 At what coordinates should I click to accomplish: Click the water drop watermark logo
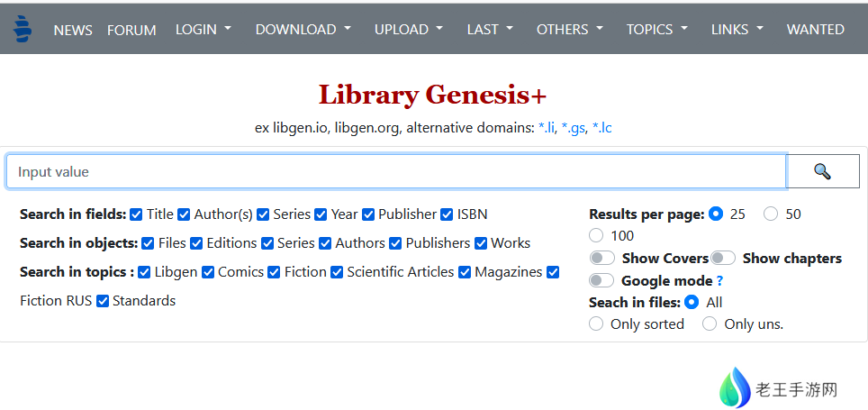click(x=735, y=388)
